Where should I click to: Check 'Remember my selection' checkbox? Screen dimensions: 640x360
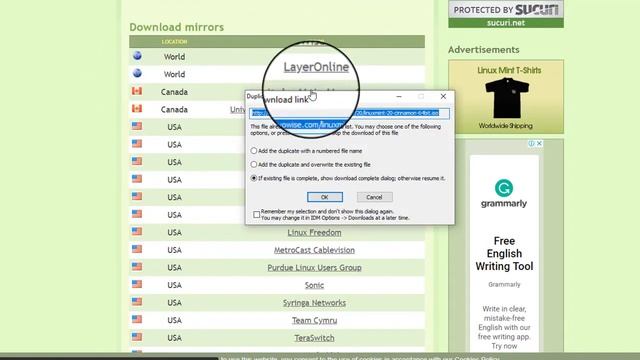click(x=256, y=214)
